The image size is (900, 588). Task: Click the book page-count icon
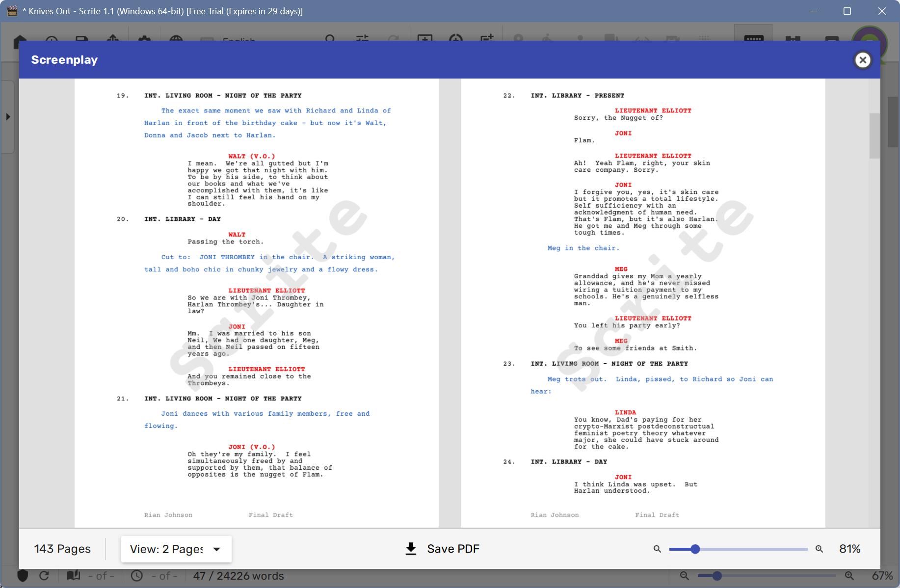74,576
